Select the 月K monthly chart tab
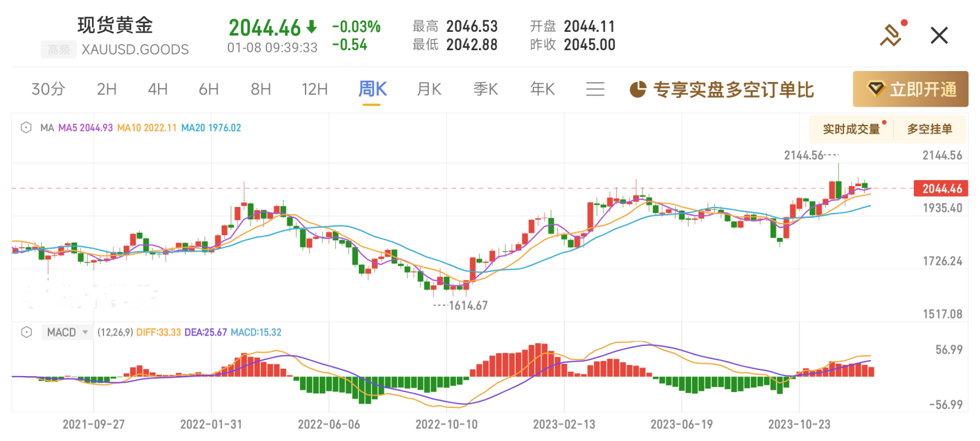 pyautogui.click(x=429, y=89)
